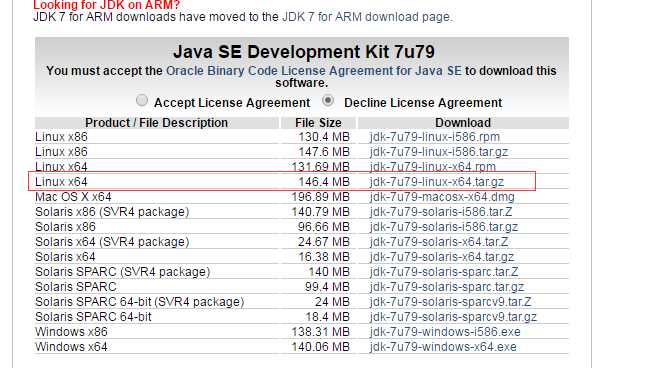Select Accept License Agreement radio button
The image size is (646, 368).
(x=142, y=101)
